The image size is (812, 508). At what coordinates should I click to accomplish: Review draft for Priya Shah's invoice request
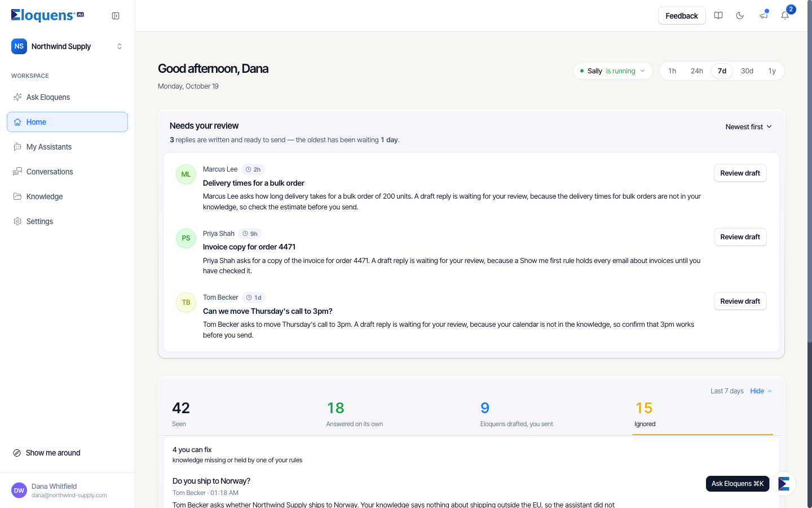point(740,237)
